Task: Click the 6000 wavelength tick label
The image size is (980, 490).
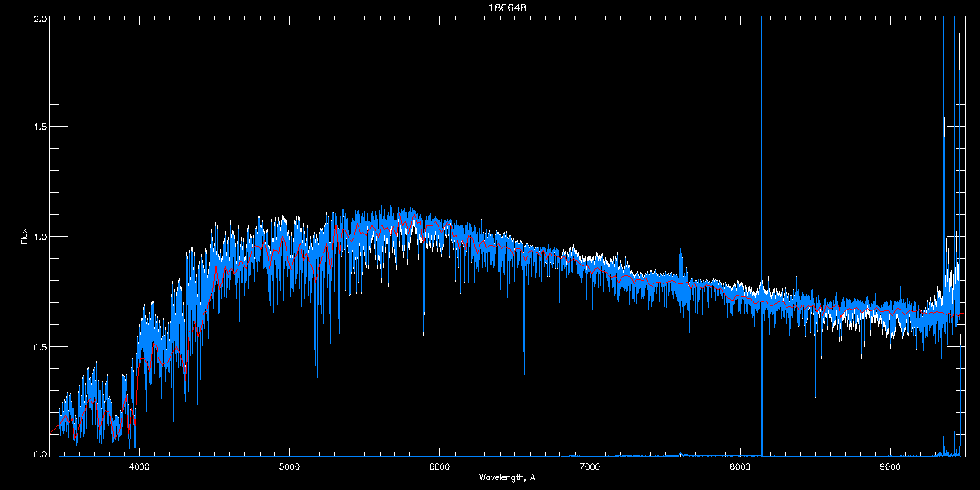Action: pyautogui.click(x=439, y=466)
